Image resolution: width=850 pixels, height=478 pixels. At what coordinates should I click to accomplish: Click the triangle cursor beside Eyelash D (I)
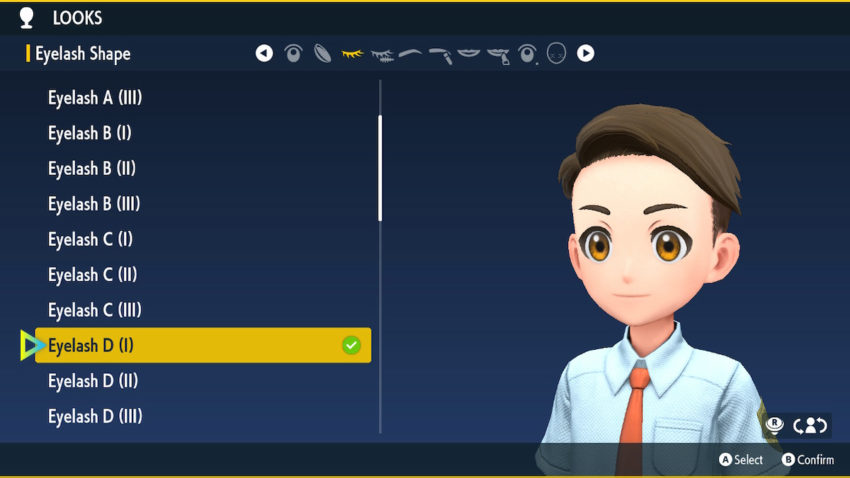(x=31, y=345)
